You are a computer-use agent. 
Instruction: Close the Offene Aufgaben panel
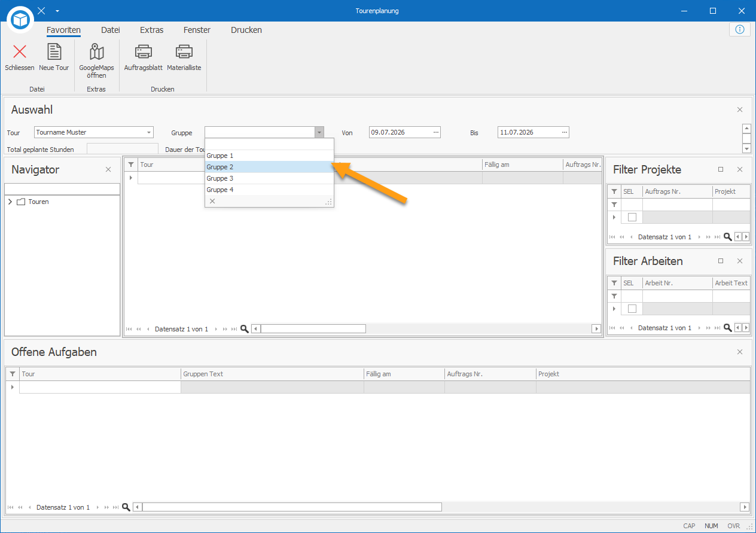click(740, 352)
